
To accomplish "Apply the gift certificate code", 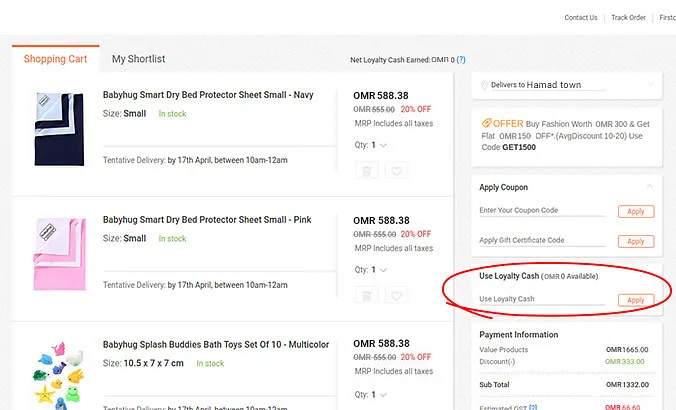I will click(x=636, y=241).
